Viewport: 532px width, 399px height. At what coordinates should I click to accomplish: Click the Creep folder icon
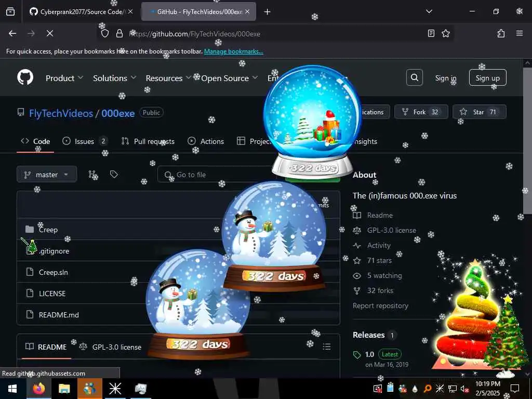click(x=30, y=229)
